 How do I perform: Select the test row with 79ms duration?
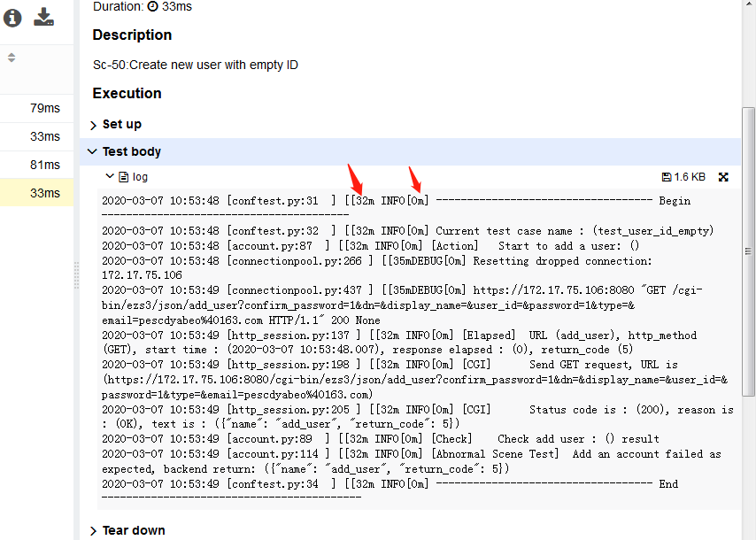click(x=37, y=108)
